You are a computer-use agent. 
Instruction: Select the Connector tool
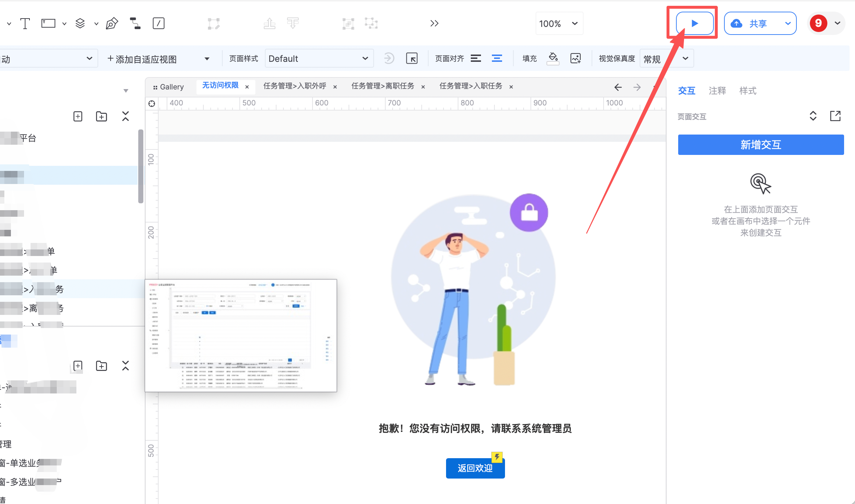(x=135, y=24)
